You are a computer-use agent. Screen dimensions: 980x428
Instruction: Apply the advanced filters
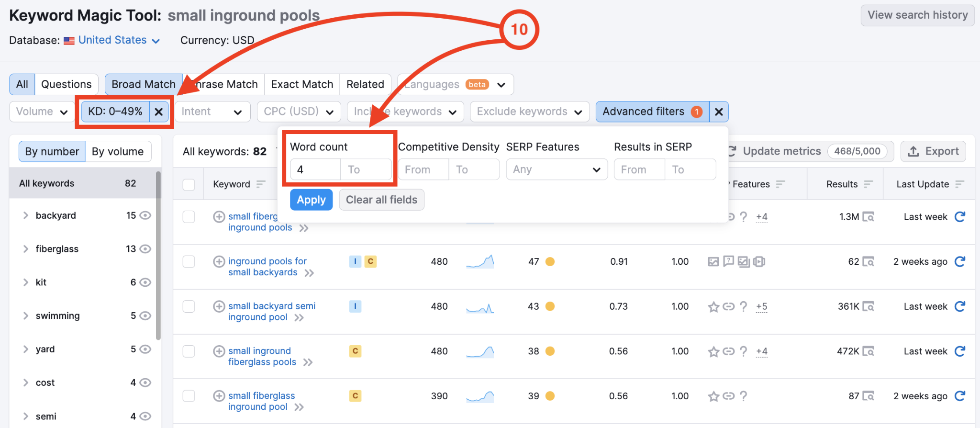[x=311, y=200]
